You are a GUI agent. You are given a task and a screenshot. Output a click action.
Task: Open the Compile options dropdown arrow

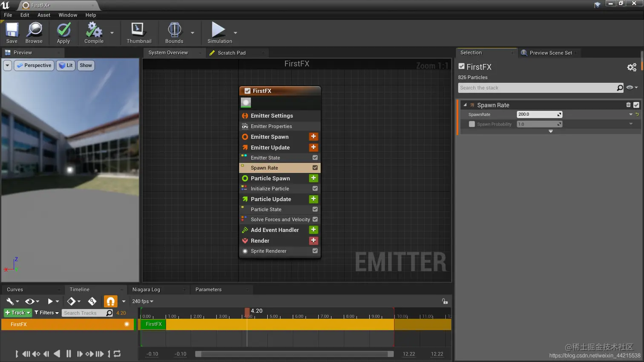(112, 33)
